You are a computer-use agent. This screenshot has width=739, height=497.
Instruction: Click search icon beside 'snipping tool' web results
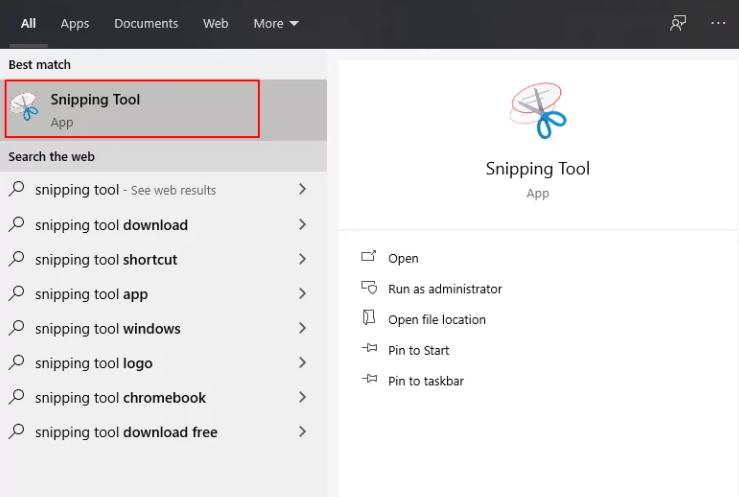tap(16, 189)
